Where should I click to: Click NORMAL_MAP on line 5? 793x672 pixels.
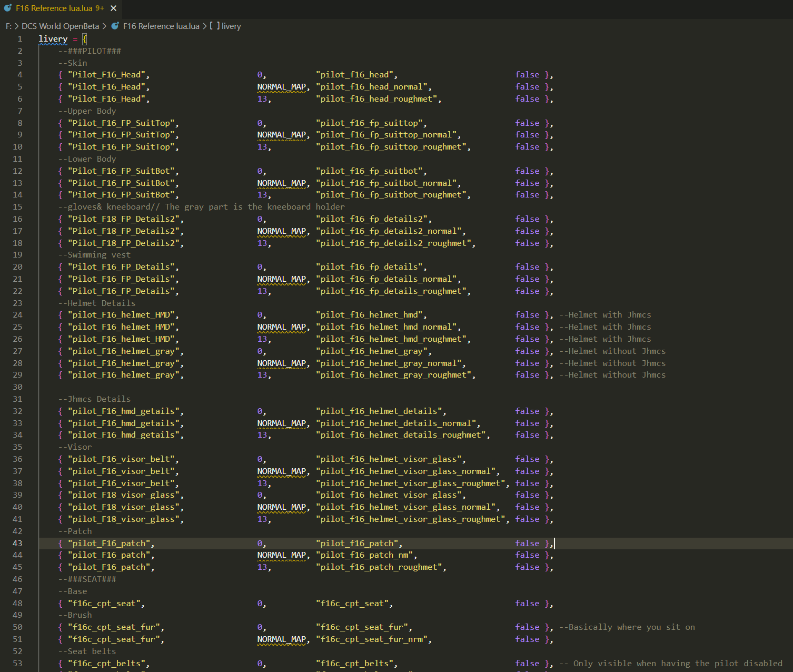pos(281,87)
